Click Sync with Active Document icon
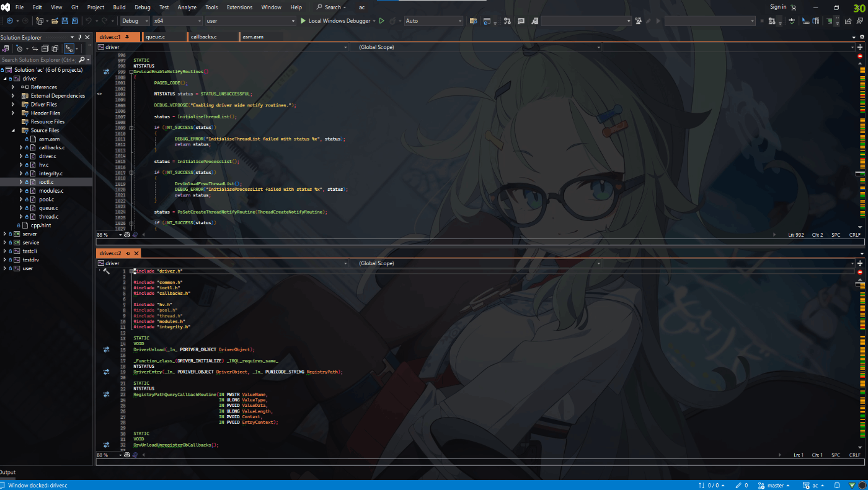868x490 pixels. pyautogui.click(x=35, y=48)
